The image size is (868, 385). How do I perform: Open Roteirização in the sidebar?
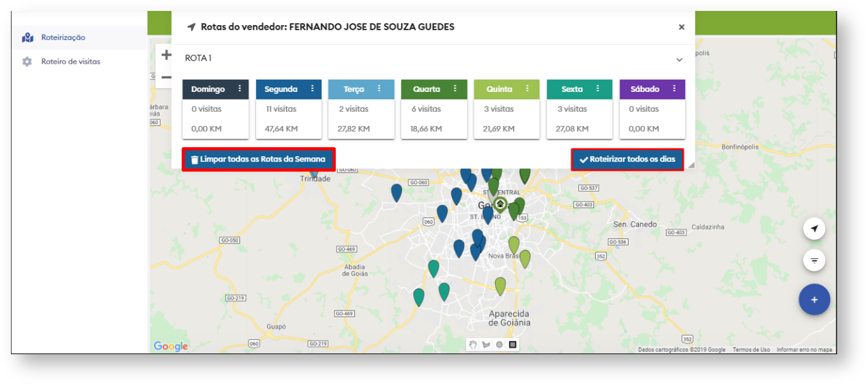pyautogui.click(x=63, y=37)
